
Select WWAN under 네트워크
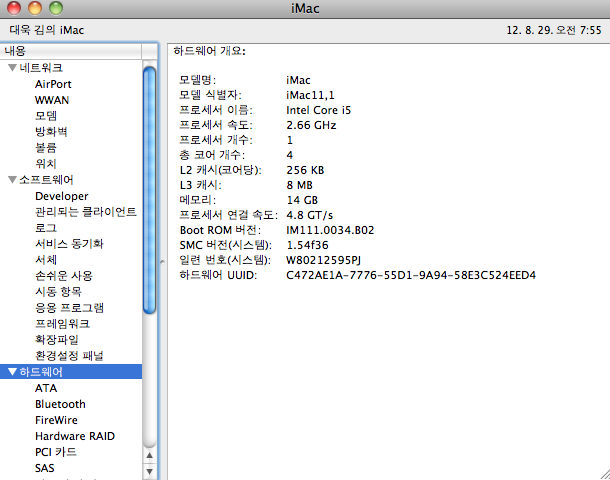click(52, 100)
